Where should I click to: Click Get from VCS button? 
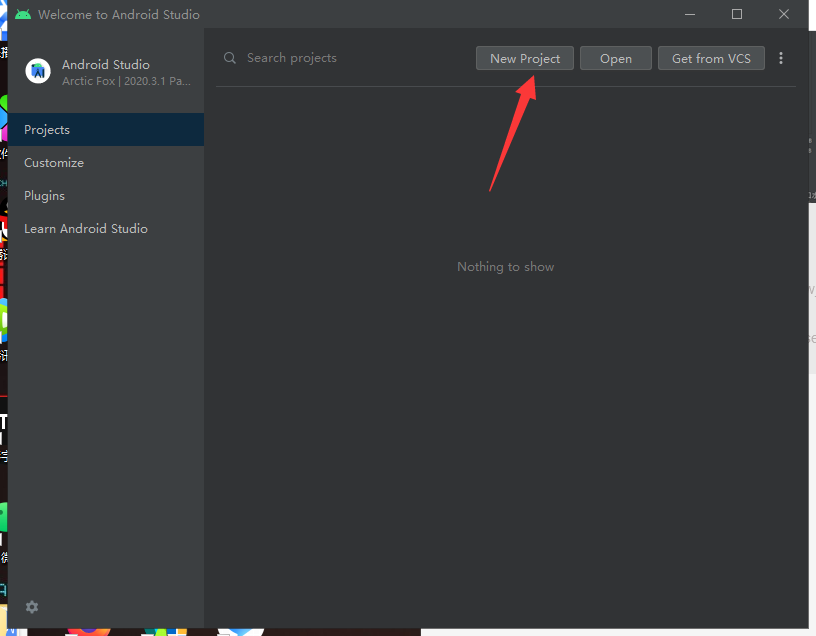click(711, 58)
